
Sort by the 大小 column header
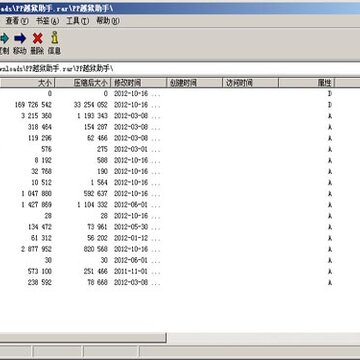pyautogui.click(x=27, y=83)
